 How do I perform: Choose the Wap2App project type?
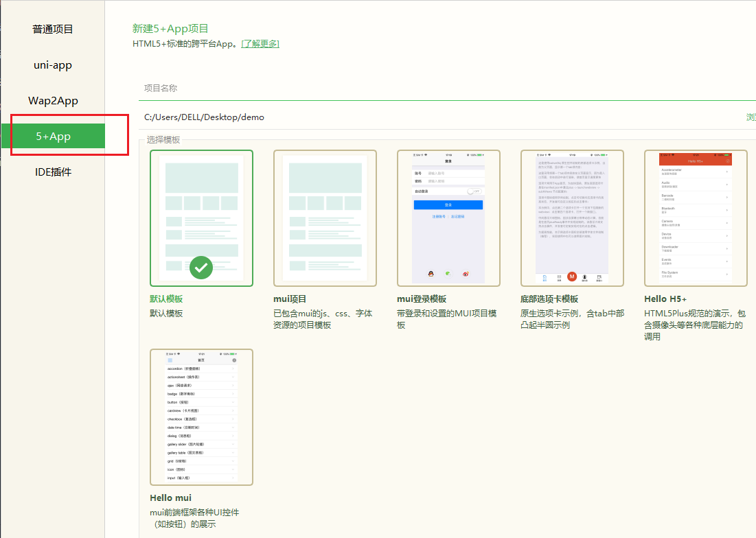pos(53,101)
